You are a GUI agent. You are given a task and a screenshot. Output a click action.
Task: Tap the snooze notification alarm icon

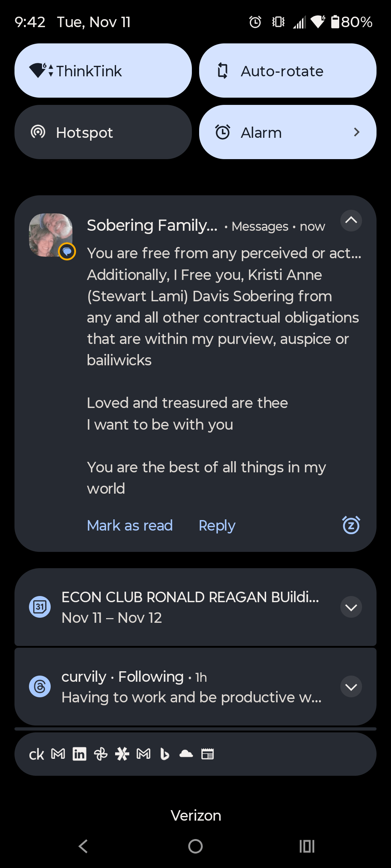(351, 525)
